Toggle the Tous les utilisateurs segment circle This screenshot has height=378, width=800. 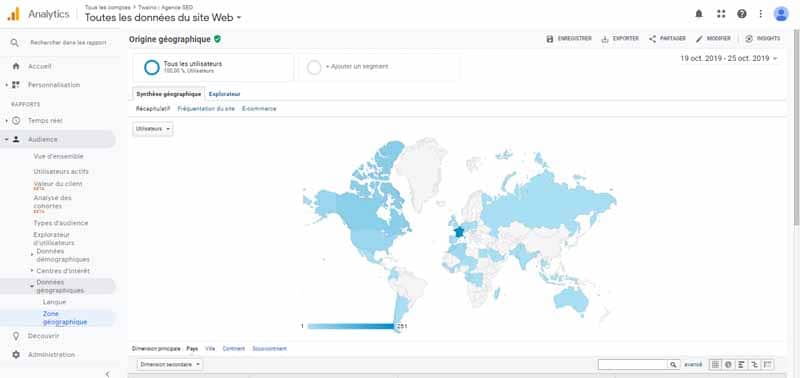(152, 67)
